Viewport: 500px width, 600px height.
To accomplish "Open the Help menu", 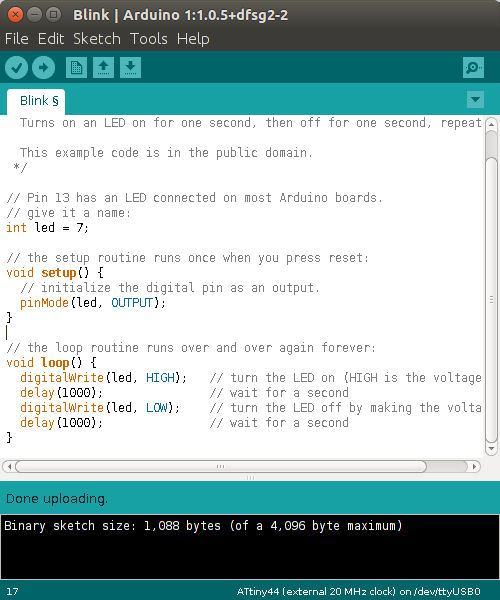I will [x=193, y=39].
